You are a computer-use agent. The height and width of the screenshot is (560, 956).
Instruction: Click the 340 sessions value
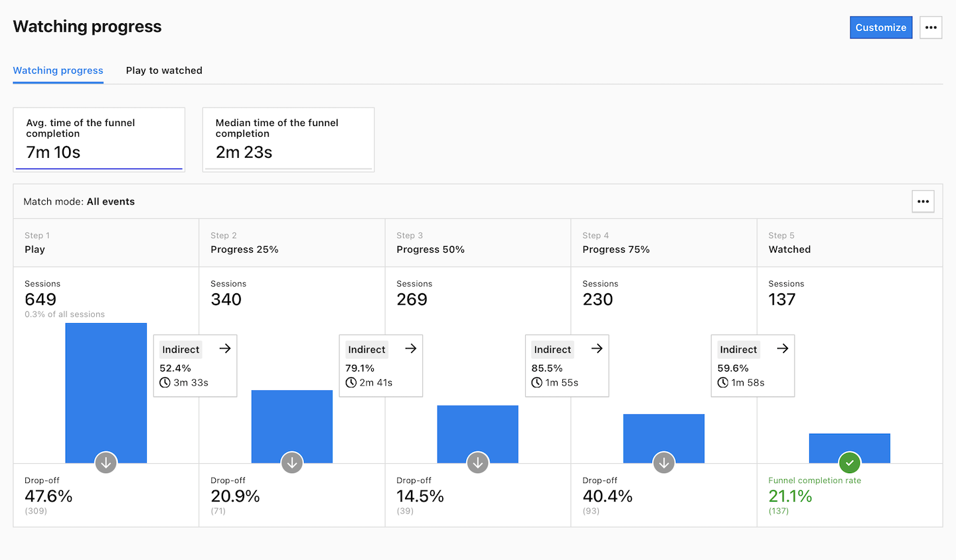[x=226, y=299]
